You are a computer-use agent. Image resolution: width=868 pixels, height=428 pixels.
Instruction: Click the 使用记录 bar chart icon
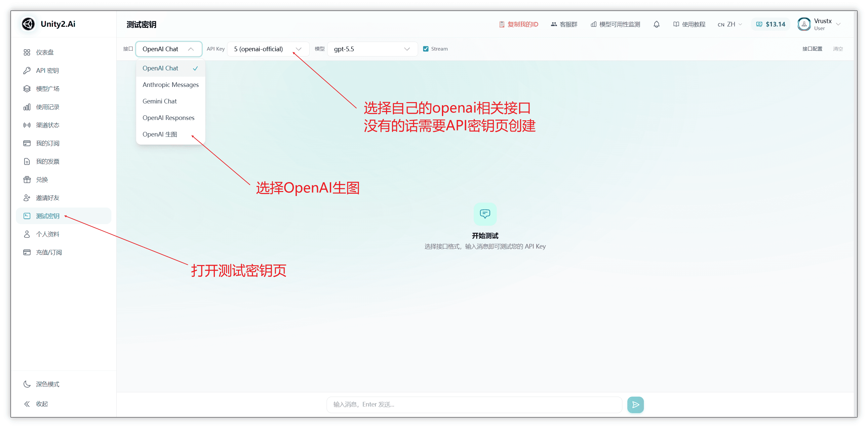tap(27, 107)
